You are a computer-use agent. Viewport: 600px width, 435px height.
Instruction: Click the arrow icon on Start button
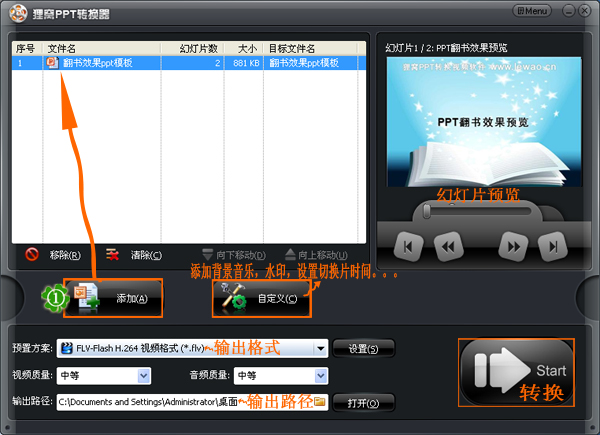(502, 370)
